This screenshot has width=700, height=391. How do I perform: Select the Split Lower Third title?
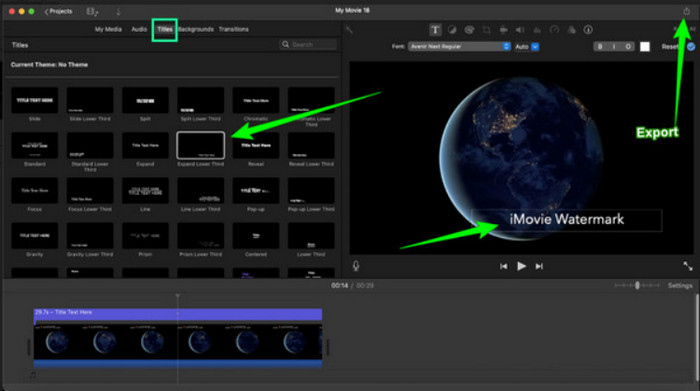click(200, 100)
